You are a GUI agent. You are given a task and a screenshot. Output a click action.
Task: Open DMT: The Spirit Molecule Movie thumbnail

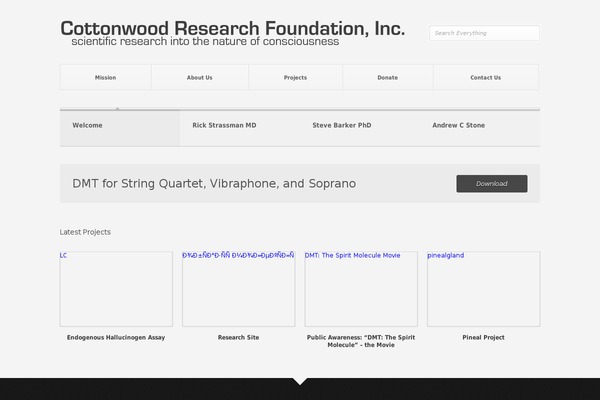[361, 289]
